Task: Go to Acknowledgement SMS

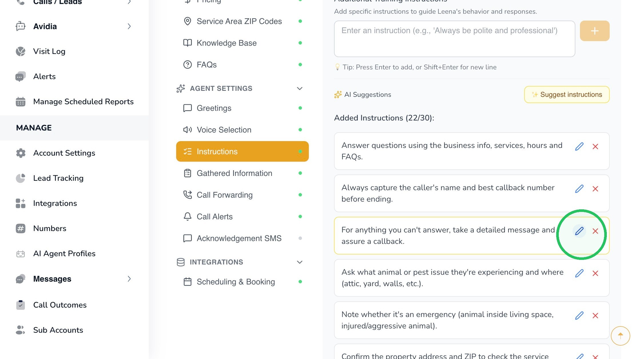Action: pos(243,238)
